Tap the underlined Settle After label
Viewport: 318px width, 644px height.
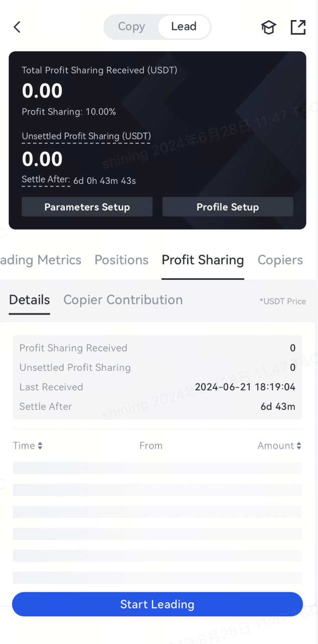coord(46,179)
